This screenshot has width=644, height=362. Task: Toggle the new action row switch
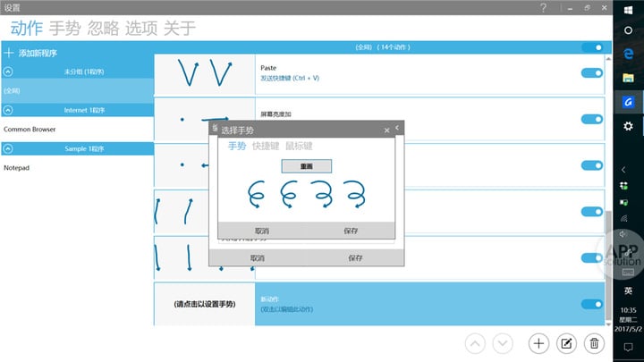click(592, 304)
